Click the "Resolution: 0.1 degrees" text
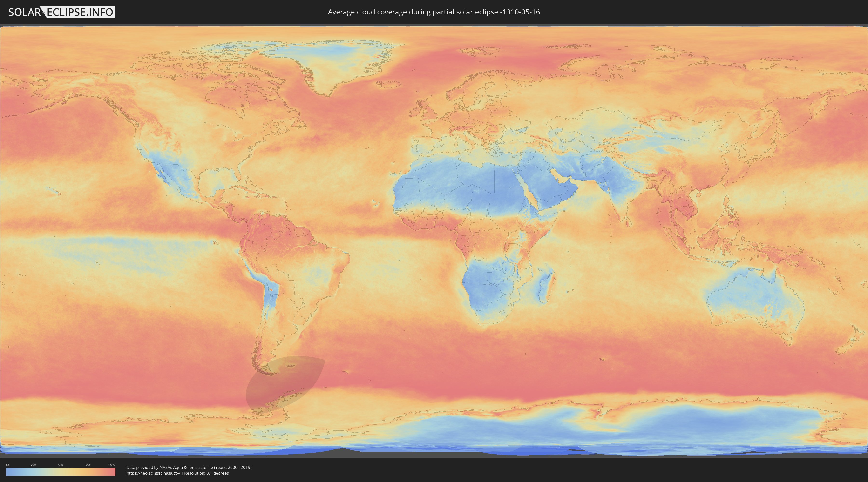Screen dimensions: 868x482 point(206,473)
